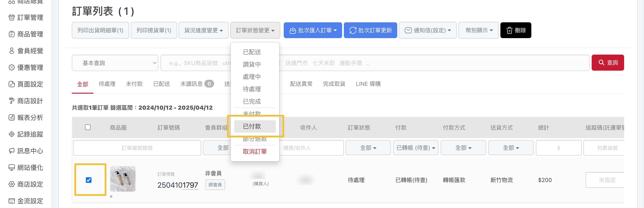The width and height of the screenshot is (644, 208).
Task: Open 會員經營 member icon in sidebar
Action: click(x=11, y=51)
